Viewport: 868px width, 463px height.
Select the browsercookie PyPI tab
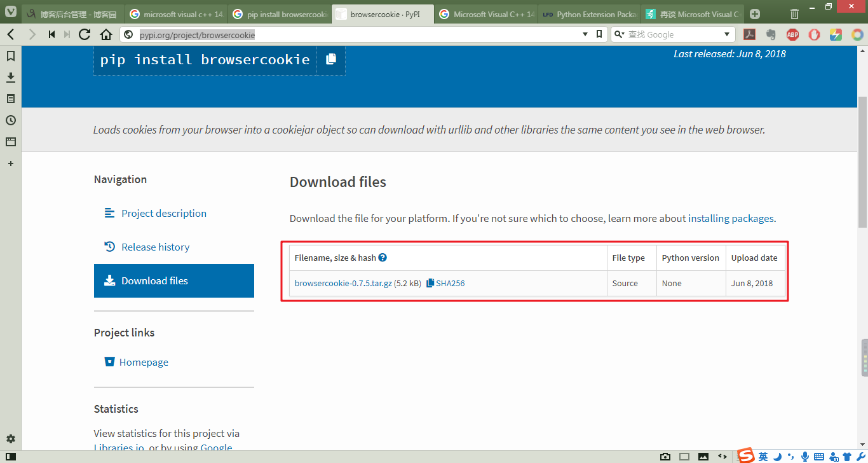pos(383,14)
